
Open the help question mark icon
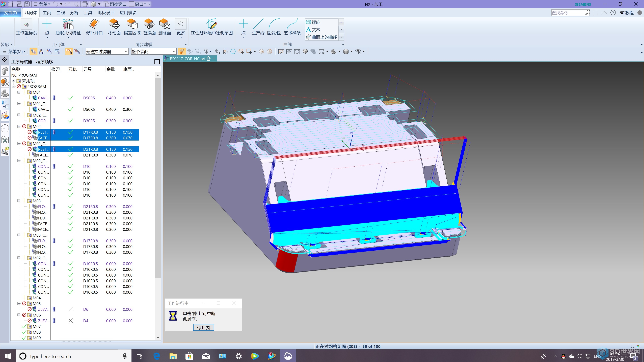pos(613,13)
